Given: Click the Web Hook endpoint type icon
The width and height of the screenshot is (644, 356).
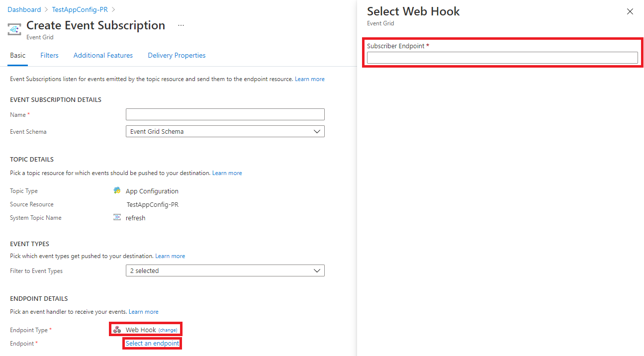Looking at the screenshot, I should tap(117, 330).
